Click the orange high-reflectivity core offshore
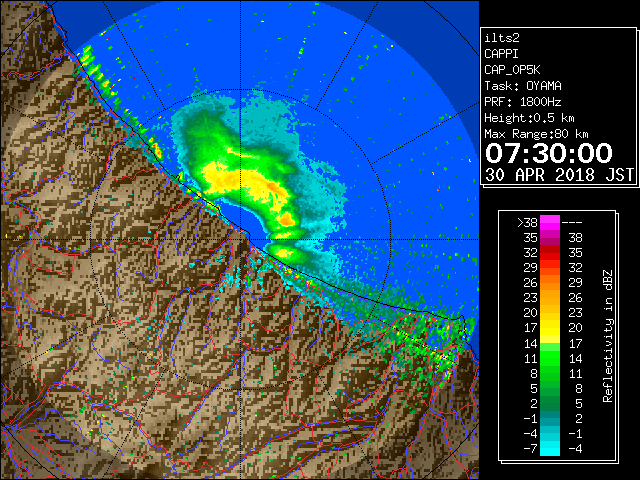This screenshot has height=480, width=640. click(x=287, y=220)
